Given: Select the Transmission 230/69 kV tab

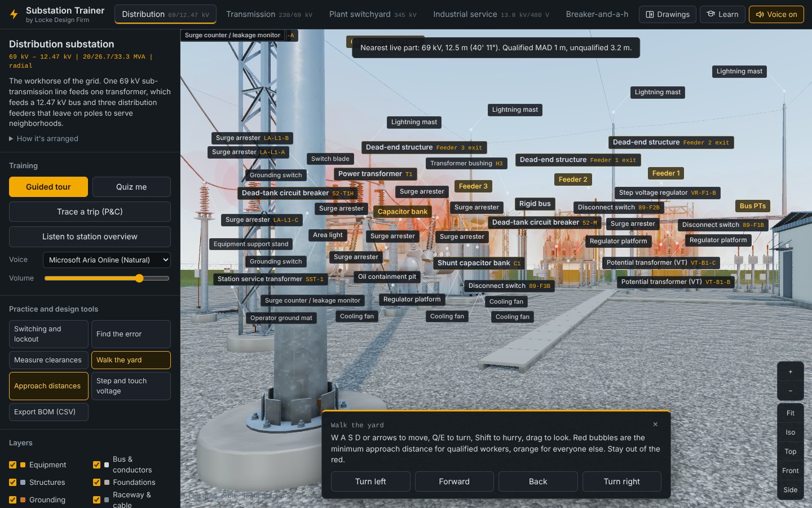Looking at the screenshot, I should (269, 14).
